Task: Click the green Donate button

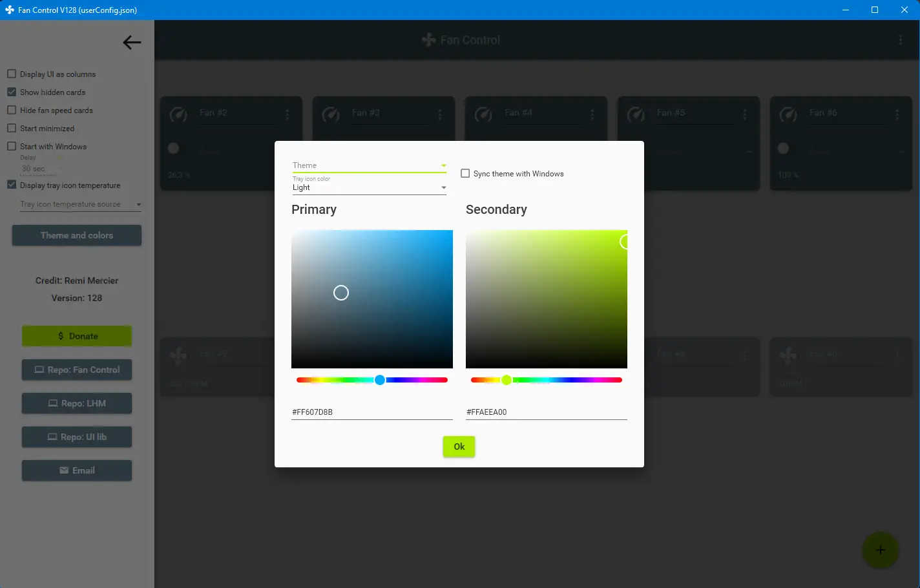Action: pos(77,336)
